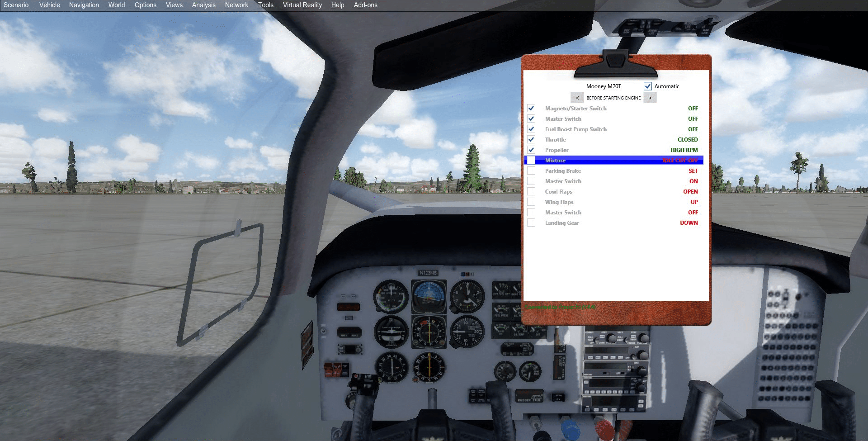Click the rudder trim indicator
The height and width of the screenshot is (441, 868).
coord(529,395)
